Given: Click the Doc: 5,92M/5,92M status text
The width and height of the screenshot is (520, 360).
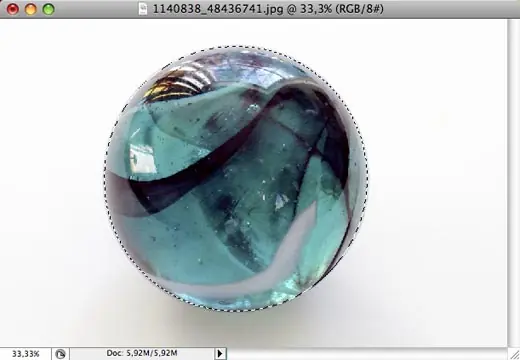Looking at the screenshot, I should click(142, 353).
